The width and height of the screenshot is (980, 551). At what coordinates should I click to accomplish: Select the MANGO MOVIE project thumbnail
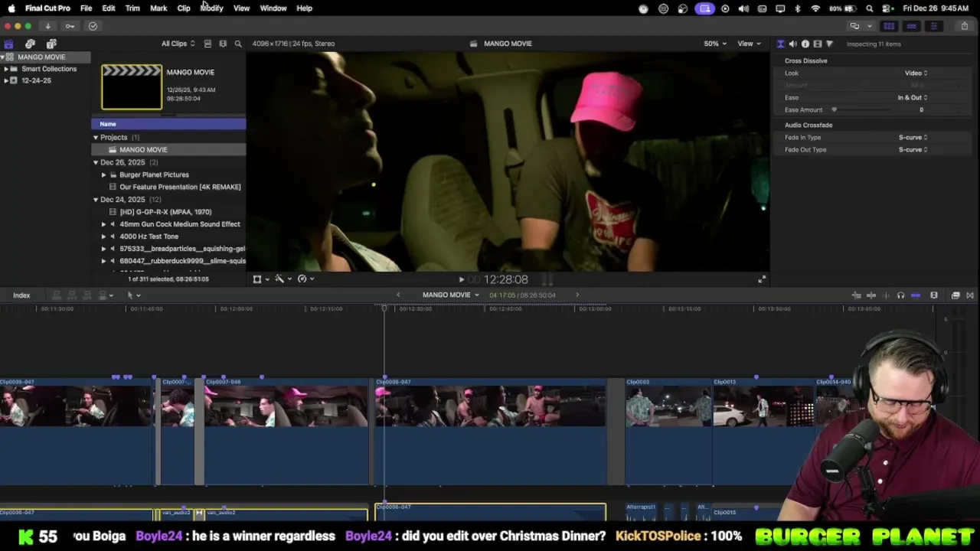[132, 87]
